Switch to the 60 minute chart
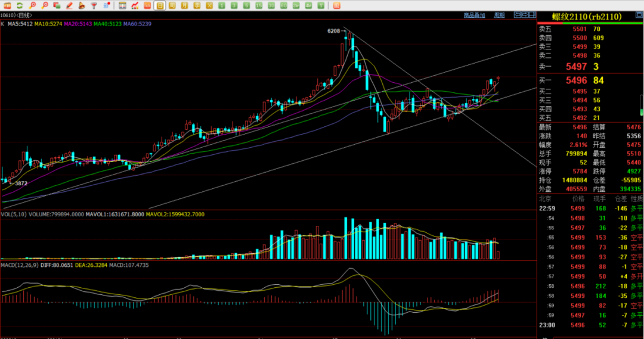Screen dimensions: 644x339 [283, 5]
